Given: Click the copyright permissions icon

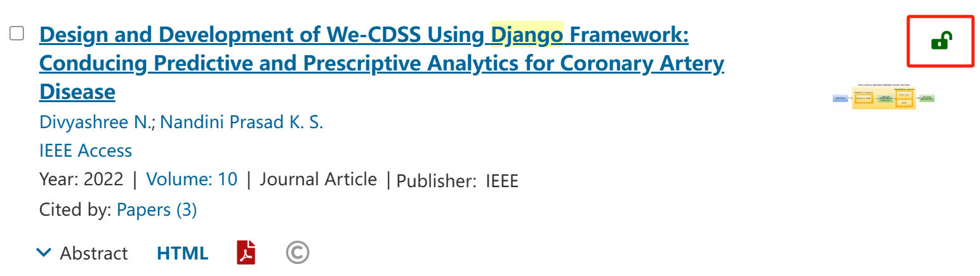Looking at the screenshot, I should click(x=298, y=253).
